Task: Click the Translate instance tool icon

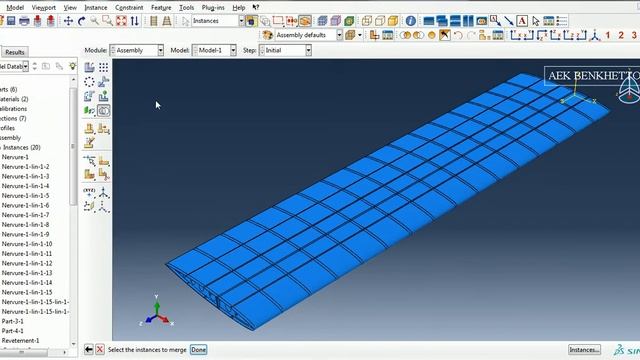Action: click(x=104, y=82)
